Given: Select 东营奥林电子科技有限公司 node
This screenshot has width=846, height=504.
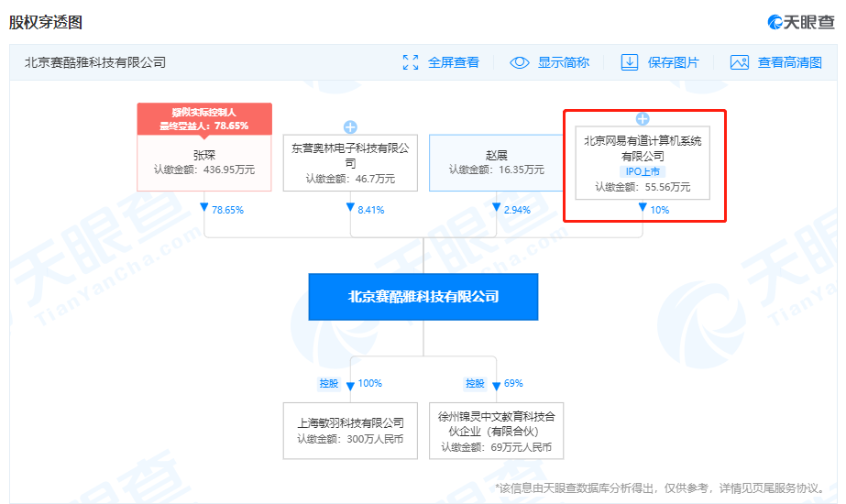Looking at the screenshot, I should (x=350, y=163).
